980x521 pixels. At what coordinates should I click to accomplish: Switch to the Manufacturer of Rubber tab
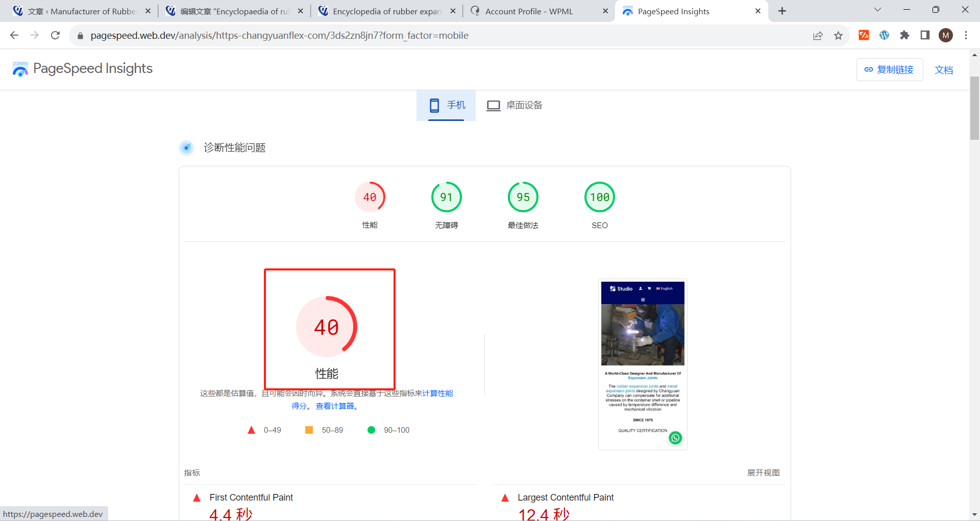pos(82,11)
